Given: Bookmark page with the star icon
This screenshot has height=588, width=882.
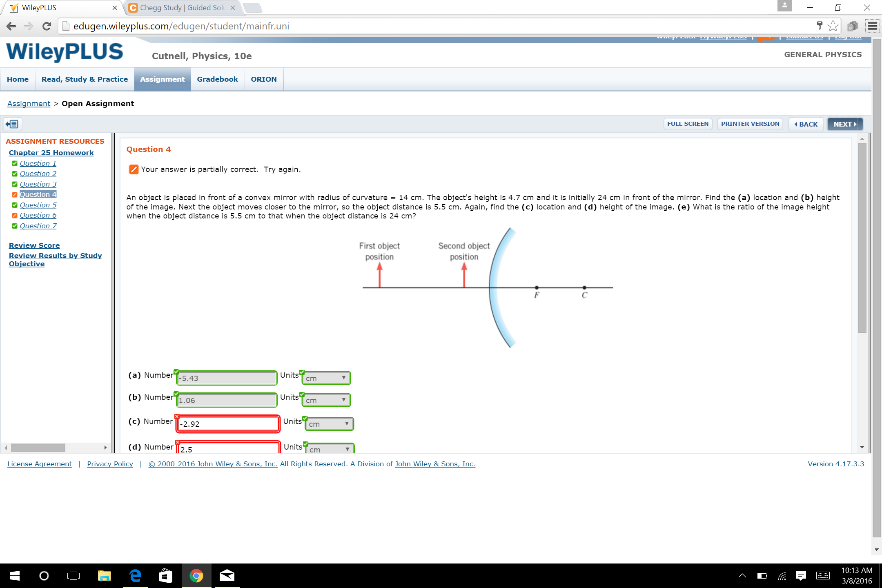Looking at the screenshot, I should click(833, 27).
